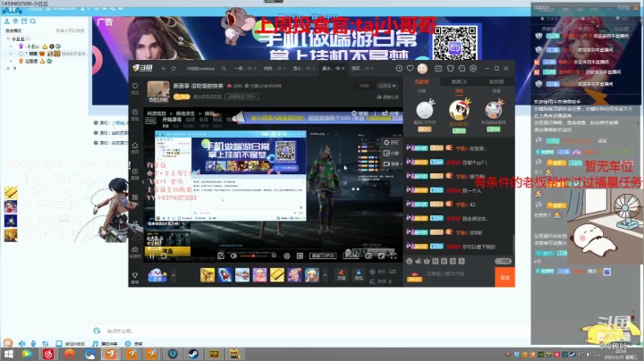
Task: Select the 日榜 daily ranking sub-tab
Action: pos(421,91)
